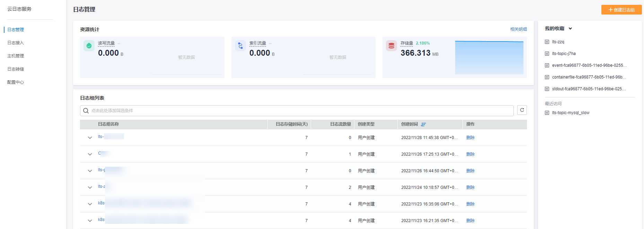Viewport: 644px width, 229px height.
Task: Open 日志转储 from the left menu
Action: [x=16, y=69]
